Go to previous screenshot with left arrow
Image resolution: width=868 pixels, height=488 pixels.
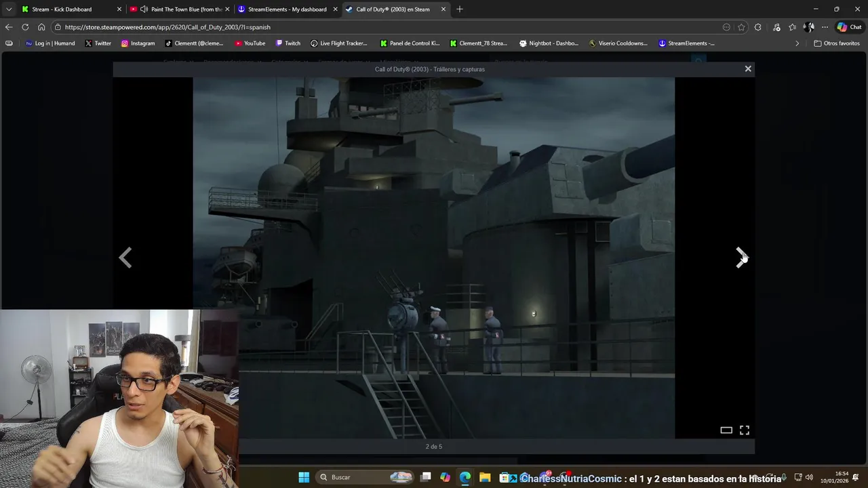coord(125,258)
